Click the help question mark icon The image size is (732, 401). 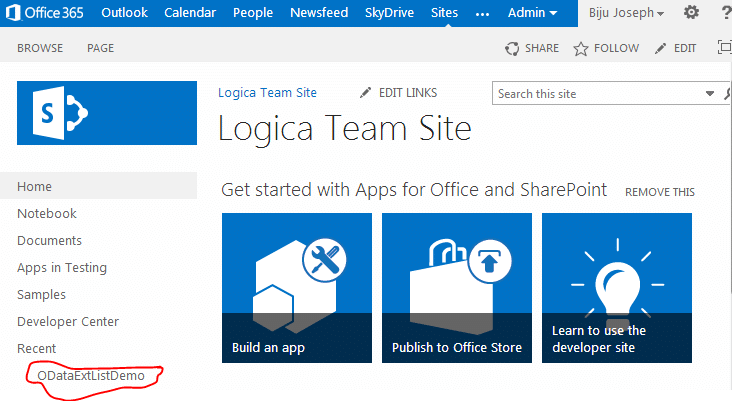point(723,13)
